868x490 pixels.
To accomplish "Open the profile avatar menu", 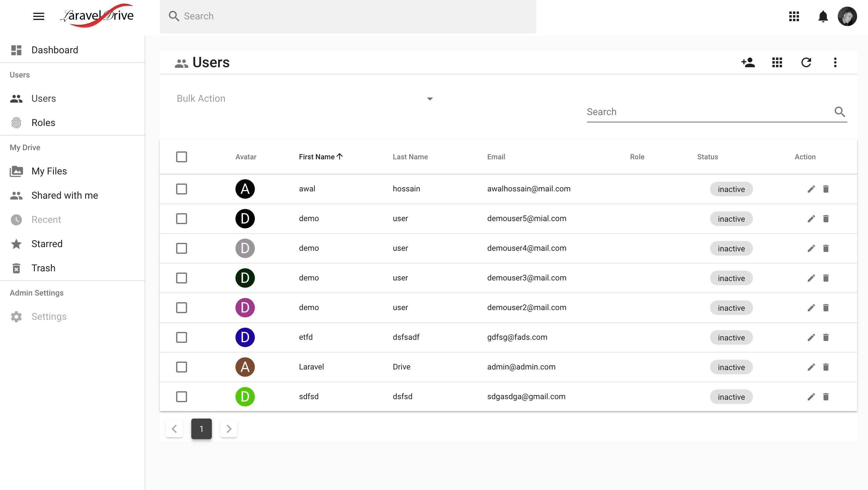I will (x=847, y=16).
